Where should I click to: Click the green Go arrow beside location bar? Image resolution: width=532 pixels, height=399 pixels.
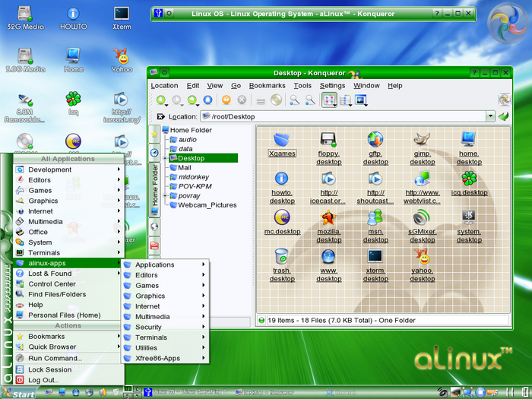click(503, 116)
